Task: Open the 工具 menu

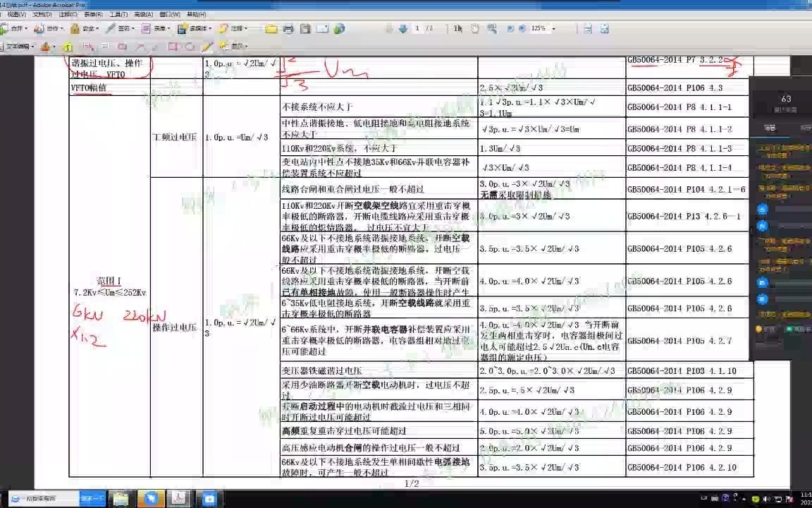Action: 118,13
